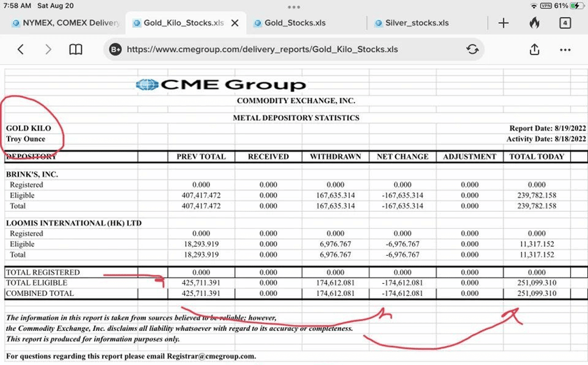Select Loomis Eligible prev total 18,293.919
Image resolution: width=588 pixels, height=365 pixels.
pos(201,244)
